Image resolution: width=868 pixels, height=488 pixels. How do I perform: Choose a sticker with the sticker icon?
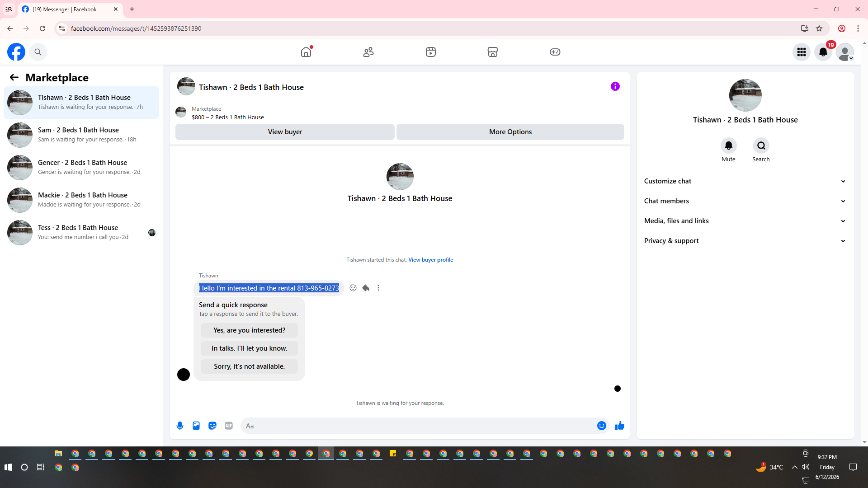pyautogui.click(x=212, y=426)
